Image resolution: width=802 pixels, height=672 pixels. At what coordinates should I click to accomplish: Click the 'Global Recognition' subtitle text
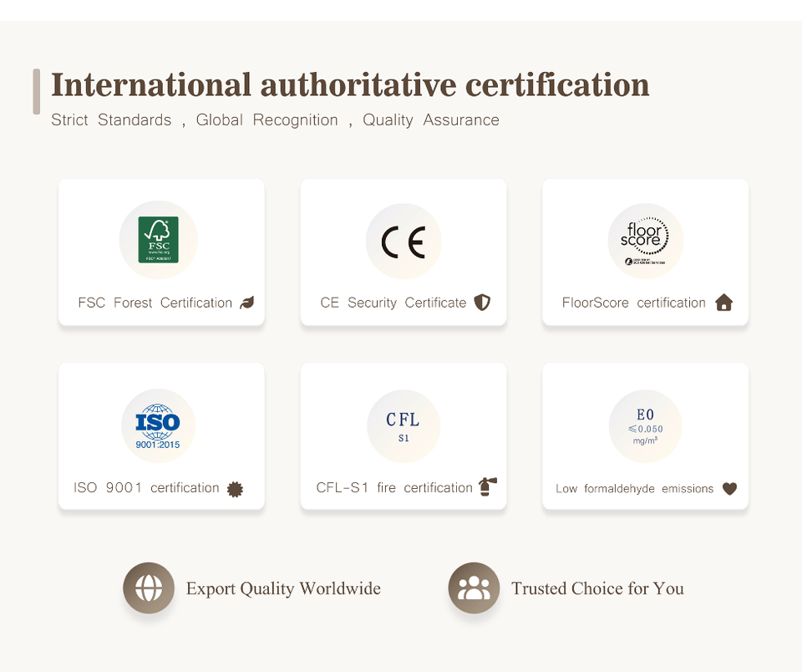(267, 120)
